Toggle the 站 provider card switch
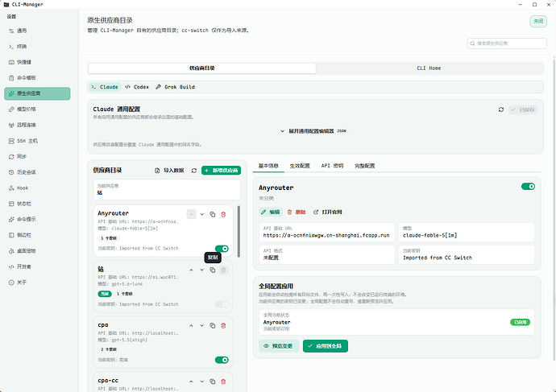 [222, 304]
